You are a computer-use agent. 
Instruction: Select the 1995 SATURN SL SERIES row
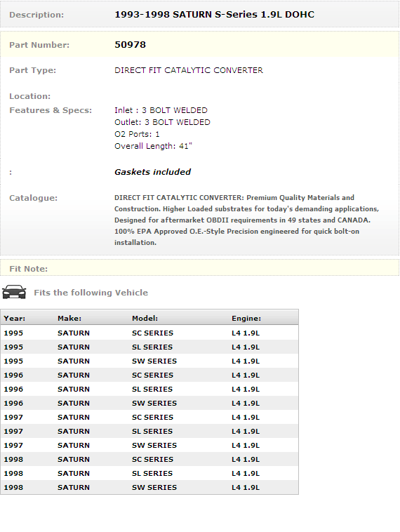149,347
